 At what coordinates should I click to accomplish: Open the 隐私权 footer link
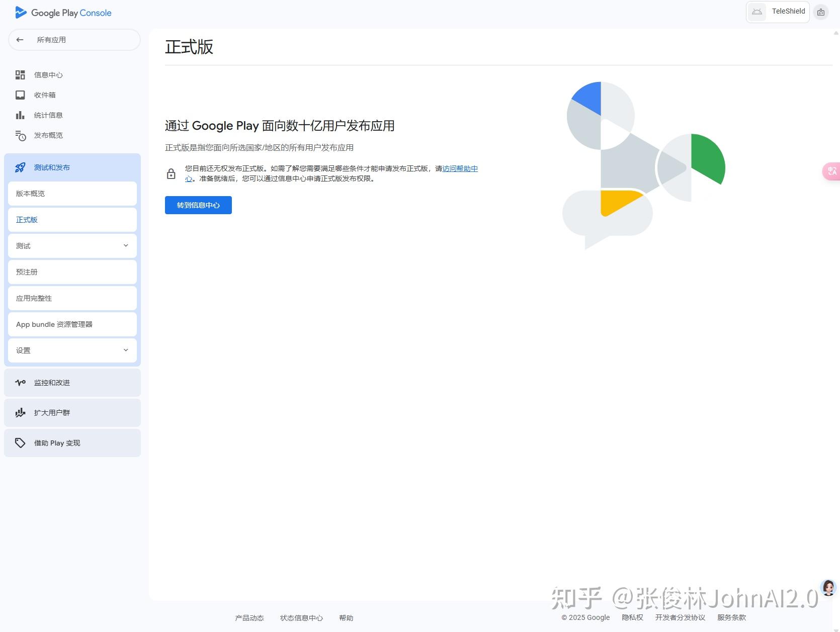coord(632,617)
